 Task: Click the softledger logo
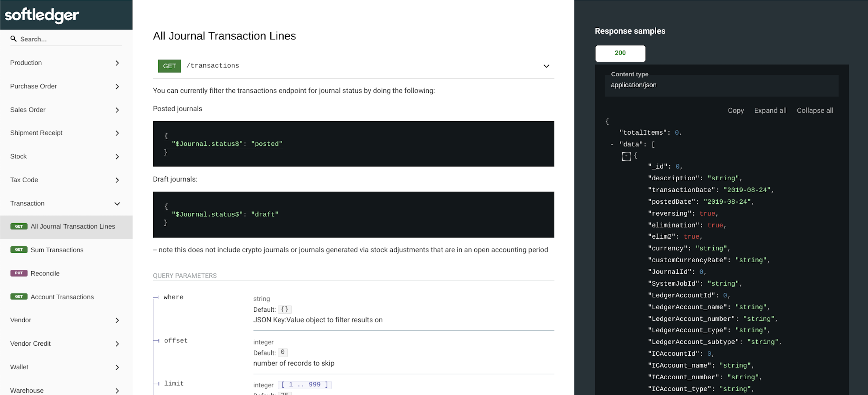[x=42, y=15]
